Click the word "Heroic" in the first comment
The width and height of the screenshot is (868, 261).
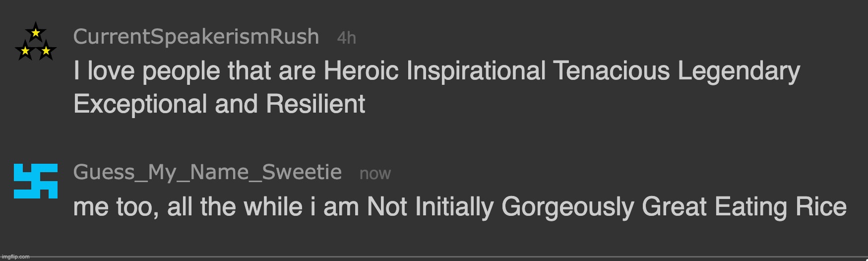coord(361,70)
